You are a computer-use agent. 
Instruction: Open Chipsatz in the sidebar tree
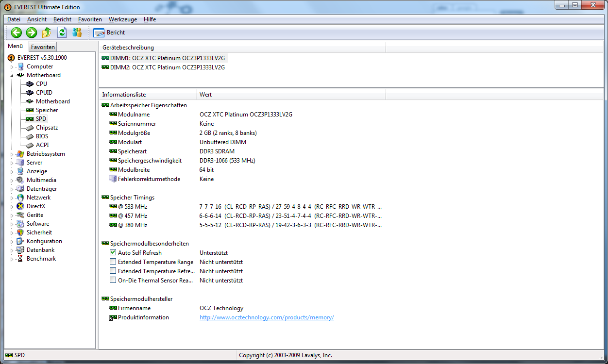point(47,128)
